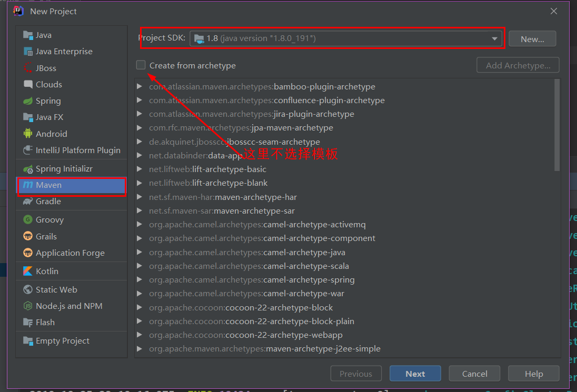Select Kotlin project type
This screenshot has width=577, height=392.
click(72, 271)
